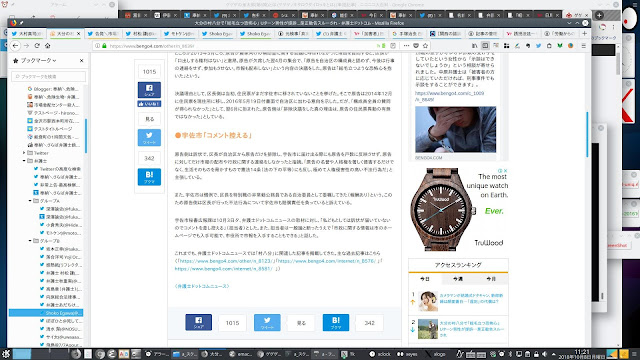Open the xclock taskbar entry
Viewport: 640px width, 360px height.
[380, 354]
